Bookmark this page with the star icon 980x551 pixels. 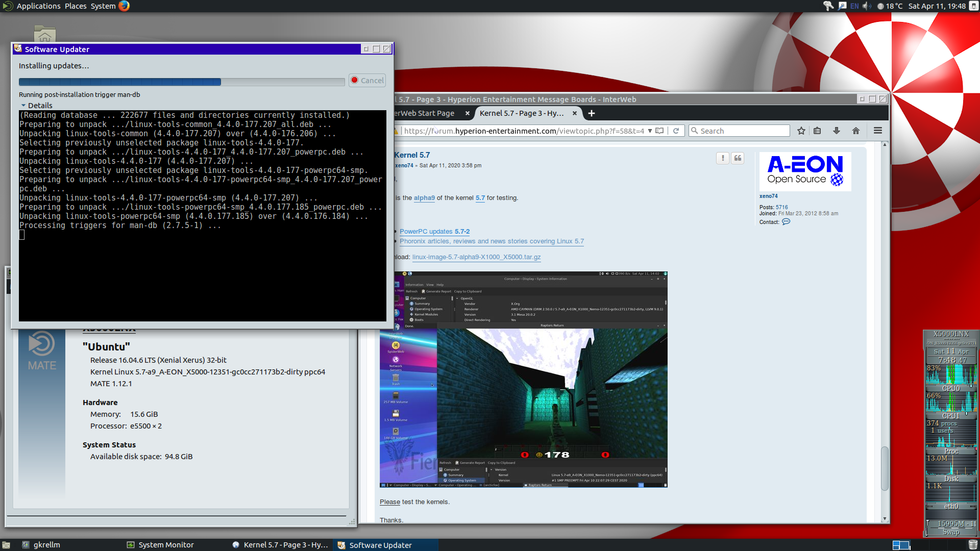click(x=801, y=131)
